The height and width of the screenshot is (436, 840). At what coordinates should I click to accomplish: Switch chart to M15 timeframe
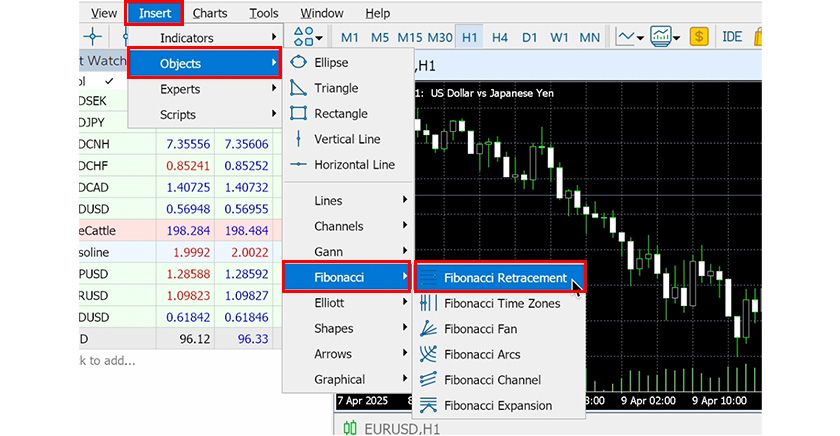click(409, 37)
